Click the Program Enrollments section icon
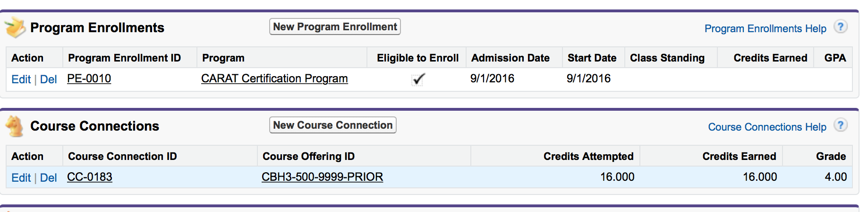The height and width of the screenshot is (212, 868). pyautogui.click(x=15, y=27)
